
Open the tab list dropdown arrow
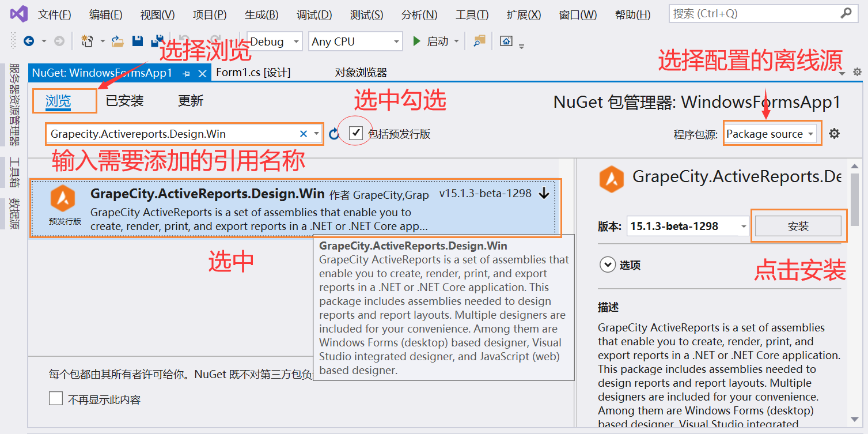click(x=842, y=73)
